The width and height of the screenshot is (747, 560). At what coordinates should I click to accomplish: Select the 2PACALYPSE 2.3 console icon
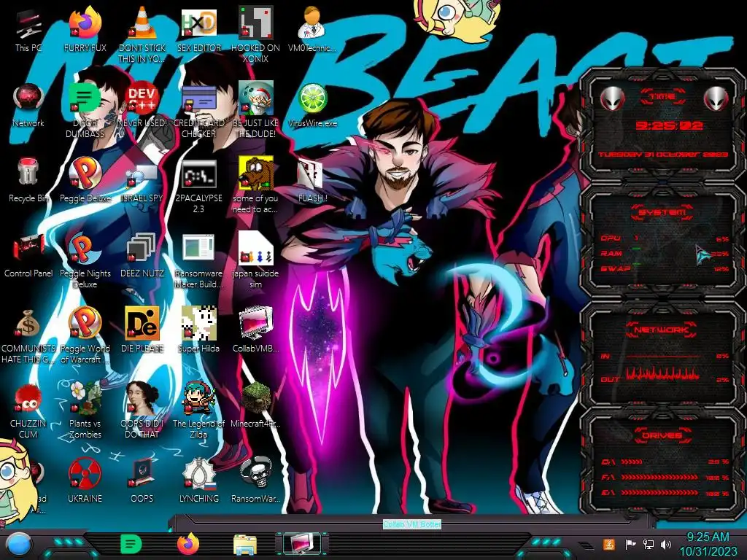point(198,174)
